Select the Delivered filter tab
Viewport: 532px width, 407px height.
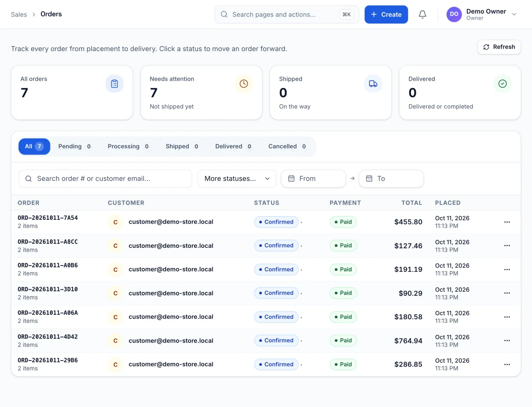(233, 146)
